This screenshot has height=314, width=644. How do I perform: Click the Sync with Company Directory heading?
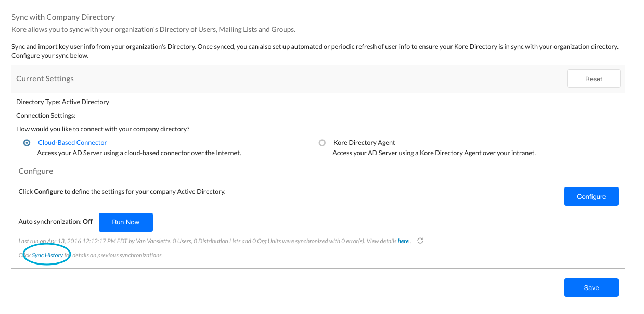pos(63,17)
